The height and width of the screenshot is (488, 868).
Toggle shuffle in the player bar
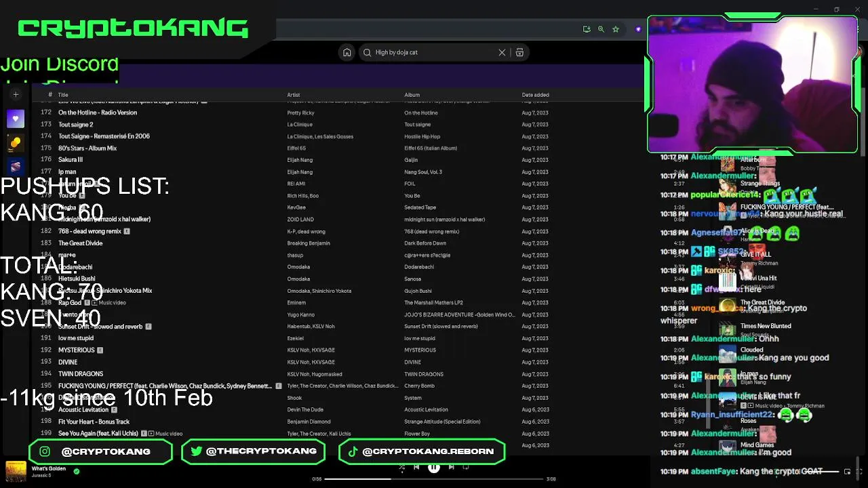click(401, 467)
